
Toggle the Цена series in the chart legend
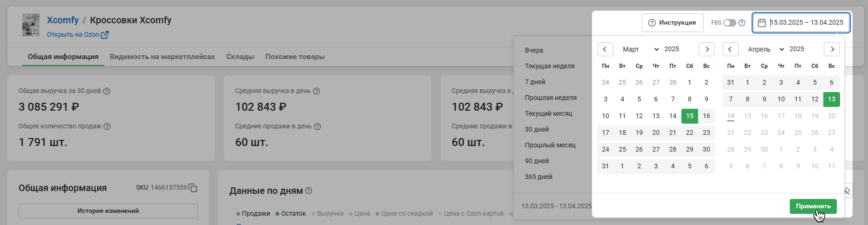pyautogui.click(x=360, y=214)
